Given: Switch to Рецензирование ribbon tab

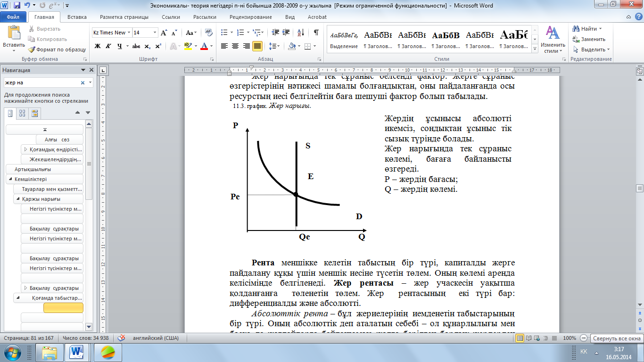Looking at the screenshot, I should point(250,16).
